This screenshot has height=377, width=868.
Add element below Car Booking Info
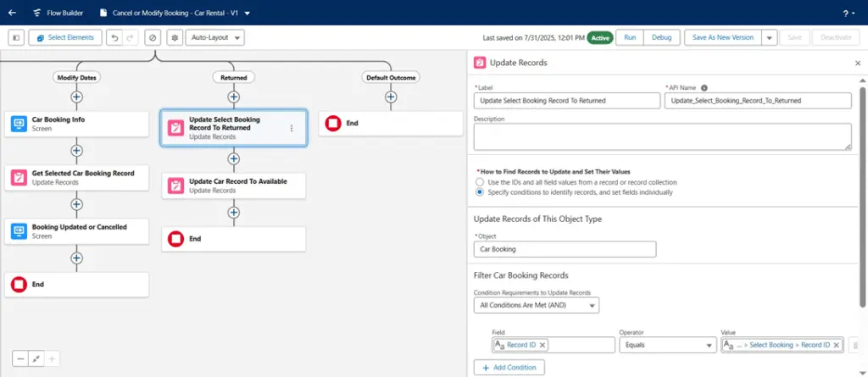click(x=76, y=151)
